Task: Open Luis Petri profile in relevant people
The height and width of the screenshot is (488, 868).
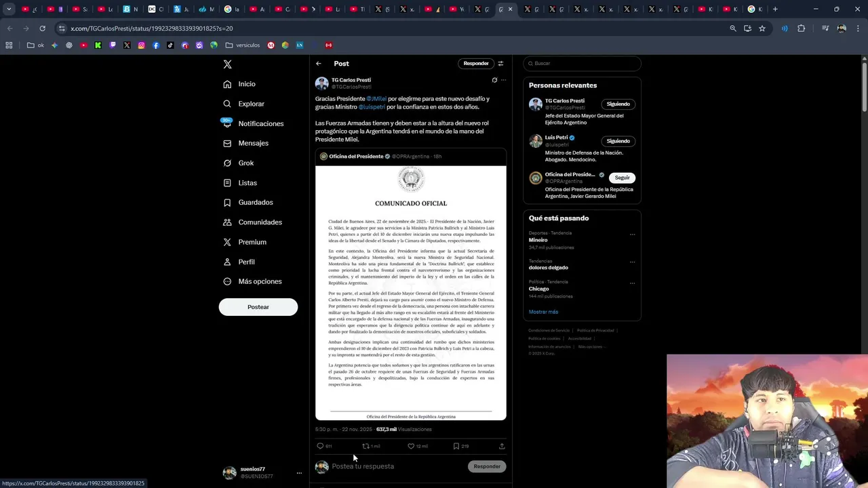Action: [x=556, y=138]
